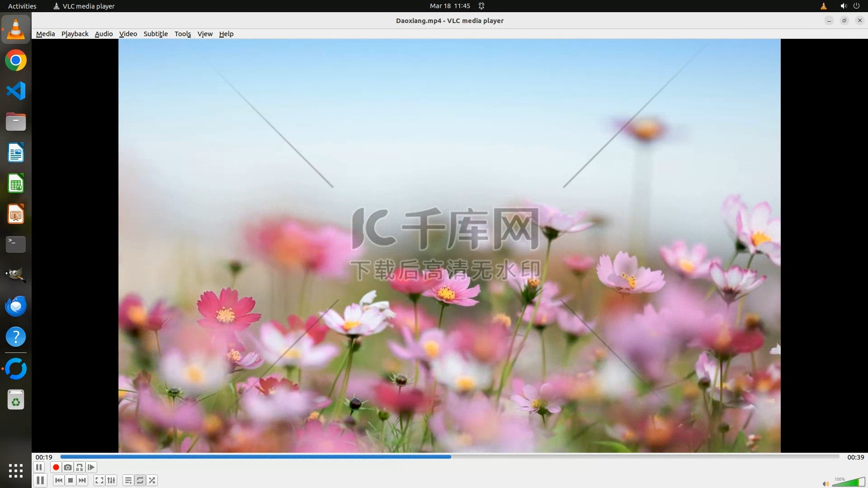Toggle random shuffle playback
The width and height of the screenshot is (868, 488).
[152, 480]
